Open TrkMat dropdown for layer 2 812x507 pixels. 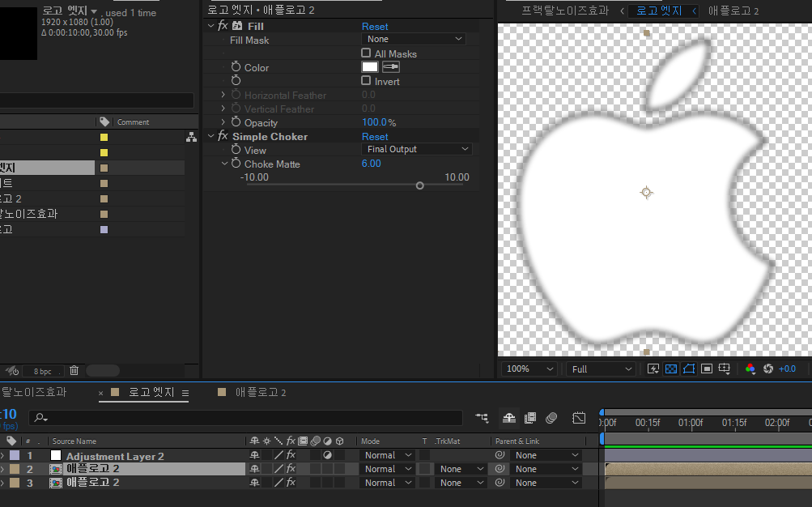tap(461, 469)
